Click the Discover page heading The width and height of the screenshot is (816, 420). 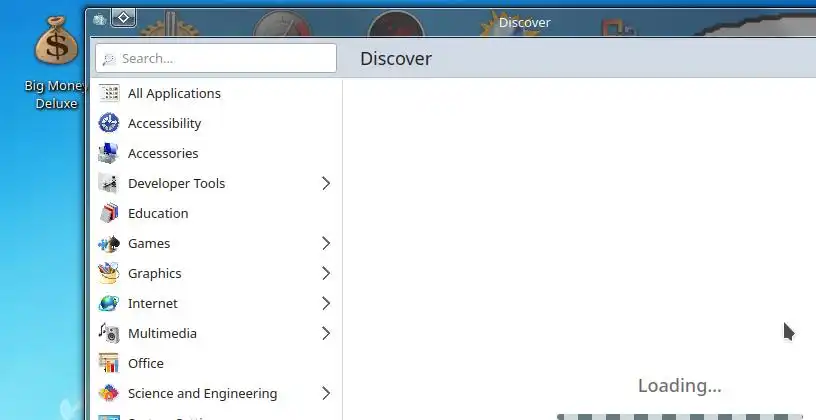[396, 58]
